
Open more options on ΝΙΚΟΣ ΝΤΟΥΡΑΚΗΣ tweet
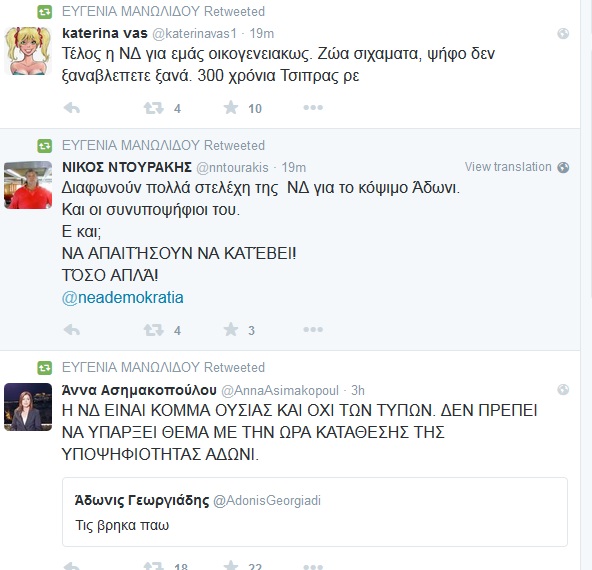click(313, 330)
